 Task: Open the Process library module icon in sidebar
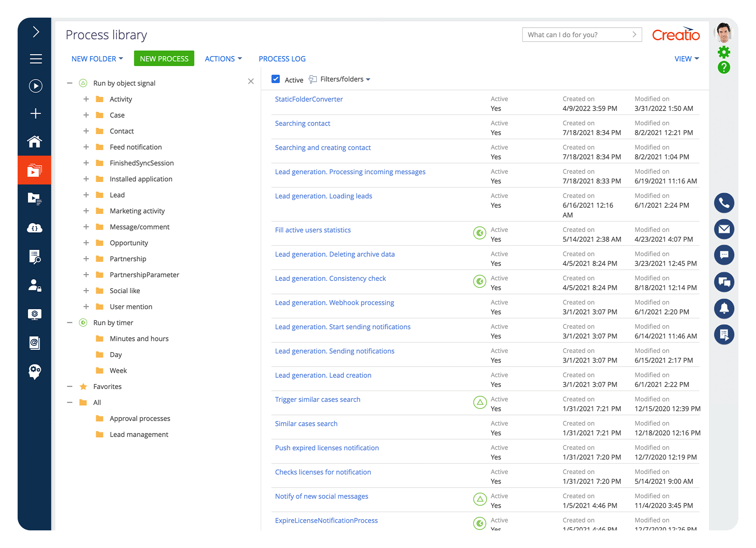point(34,170)
